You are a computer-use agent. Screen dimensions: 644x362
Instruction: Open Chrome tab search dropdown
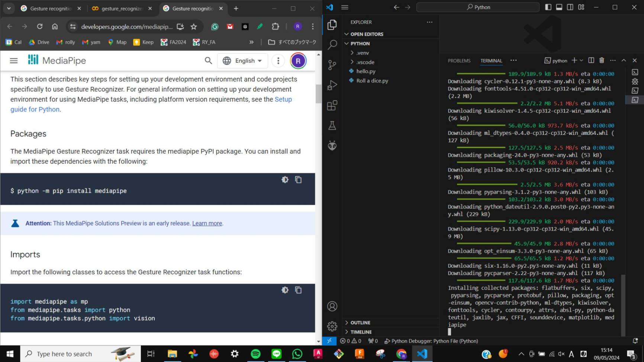(x=9, y=8)
